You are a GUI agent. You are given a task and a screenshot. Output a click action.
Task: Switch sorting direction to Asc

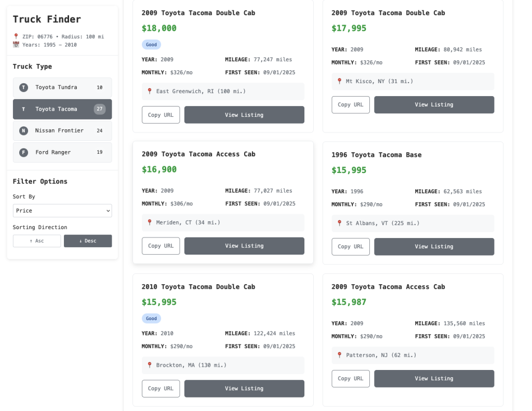click(37, 241)
